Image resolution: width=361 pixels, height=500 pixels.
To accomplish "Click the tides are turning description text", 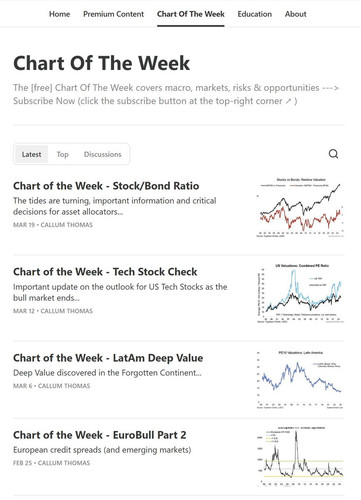I will [x=115, y=206].
